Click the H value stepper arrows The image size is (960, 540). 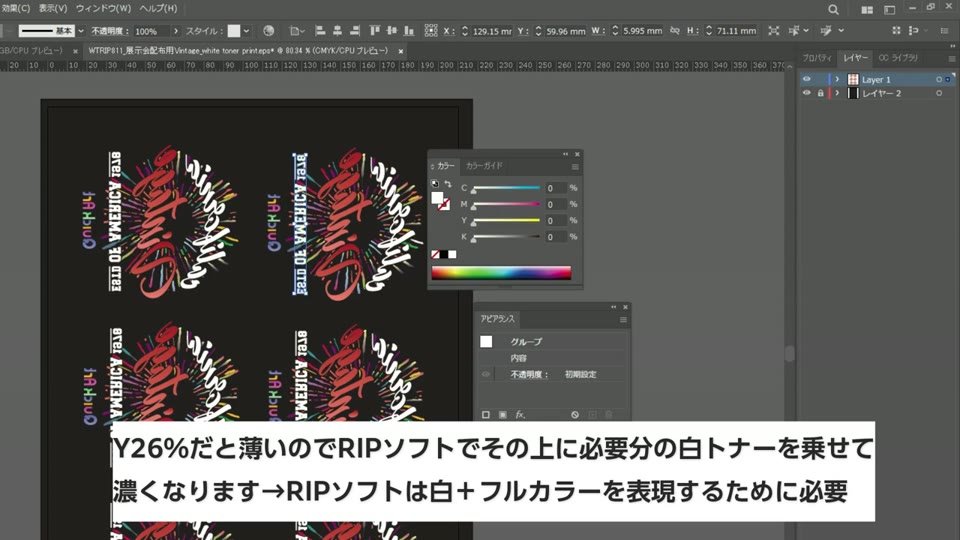tap(709, 31)
